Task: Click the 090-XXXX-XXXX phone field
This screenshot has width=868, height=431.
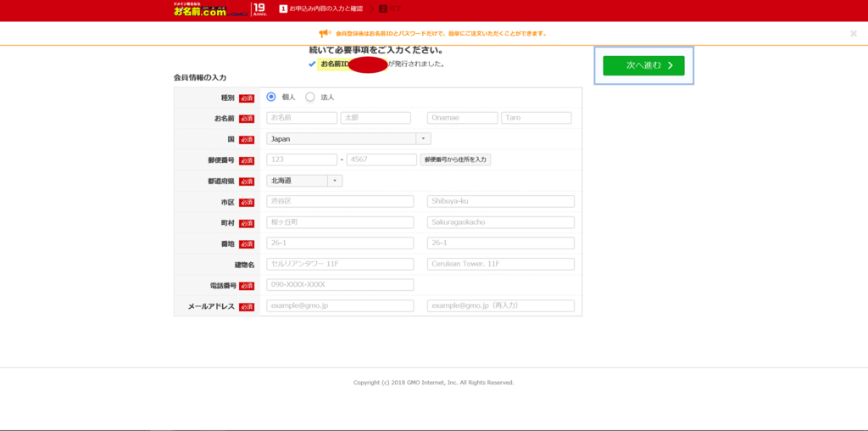Action: pos(340,285)
